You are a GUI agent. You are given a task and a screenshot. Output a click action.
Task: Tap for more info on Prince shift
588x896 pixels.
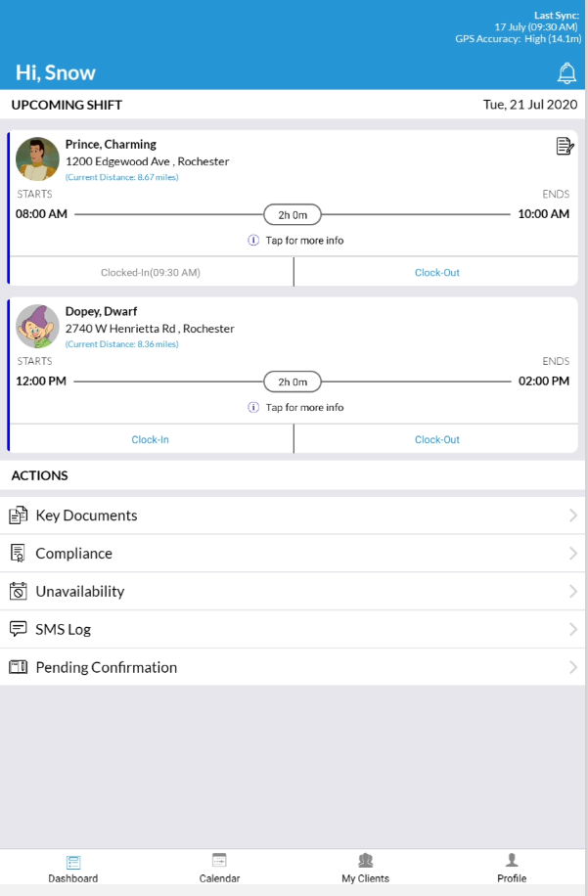[304, 241]
